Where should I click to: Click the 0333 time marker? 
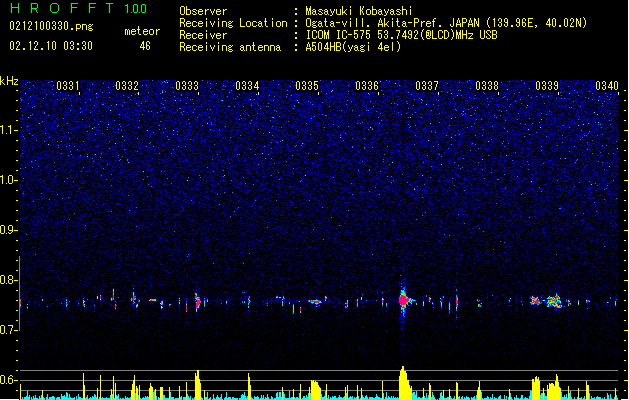(187, 86)
